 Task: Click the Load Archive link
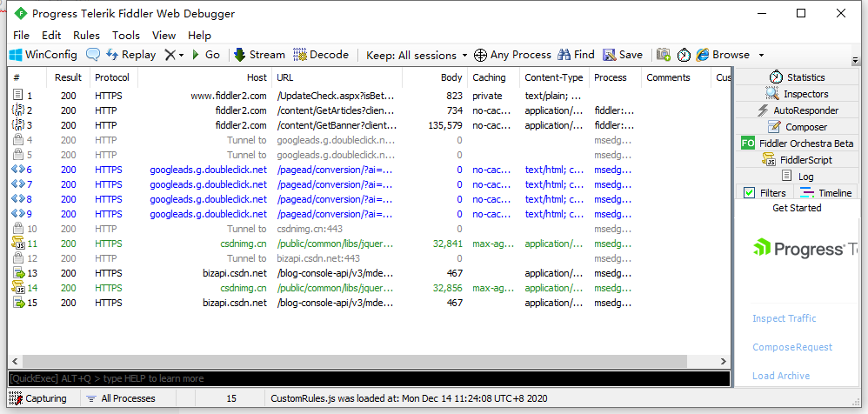tap(780, 376)
